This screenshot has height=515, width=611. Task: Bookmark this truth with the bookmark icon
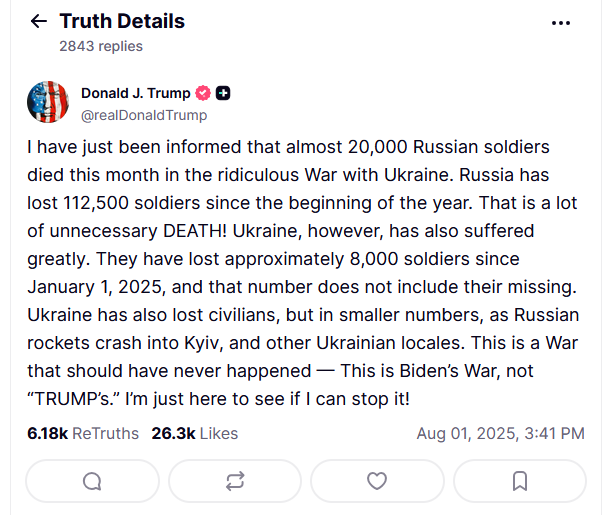(520, 481)
